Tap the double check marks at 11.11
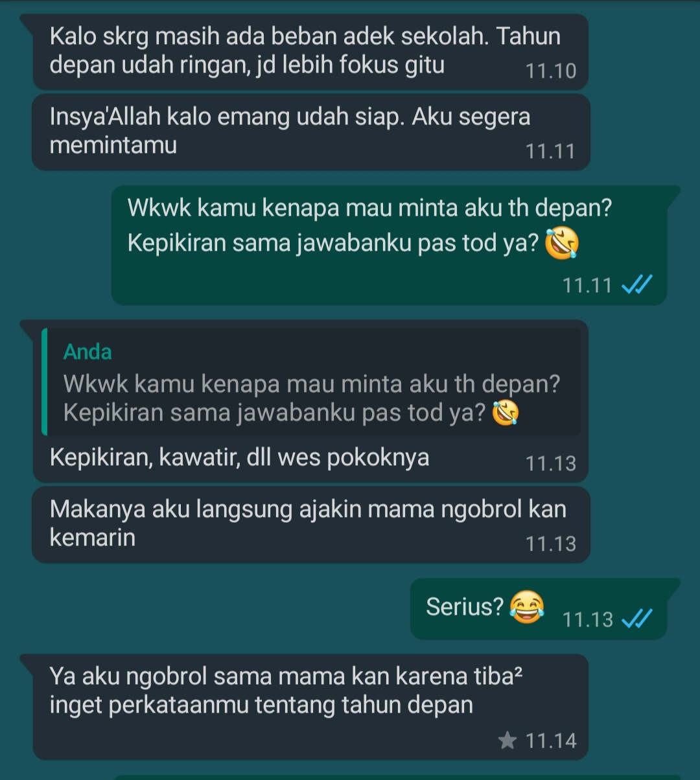Viewport: 700px width, 780px height. (636, 284)
